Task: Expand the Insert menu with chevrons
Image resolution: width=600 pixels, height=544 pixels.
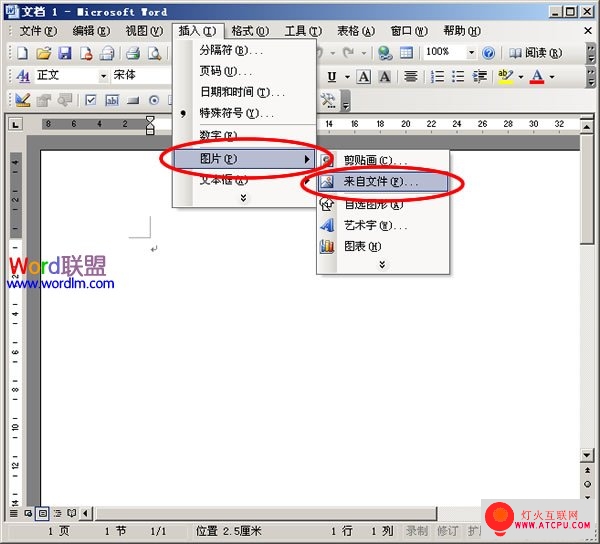Action: point(243,198)
